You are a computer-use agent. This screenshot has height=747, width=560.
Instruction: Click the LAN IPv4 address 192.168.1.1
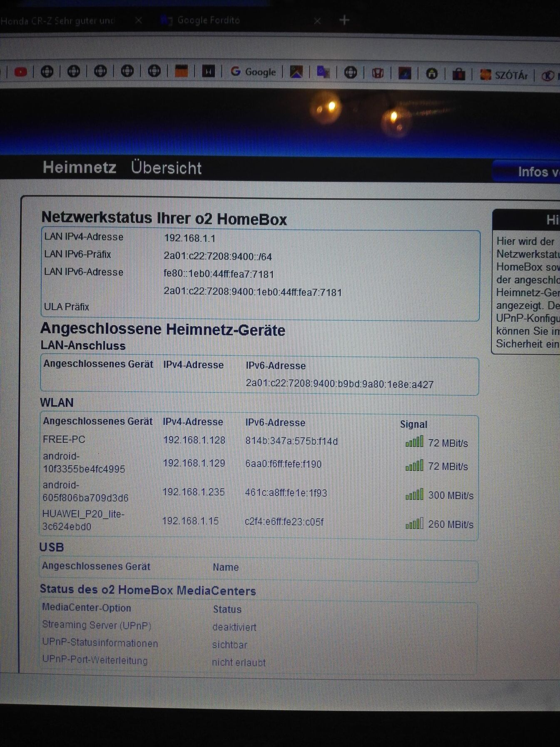tap(190, 238)
